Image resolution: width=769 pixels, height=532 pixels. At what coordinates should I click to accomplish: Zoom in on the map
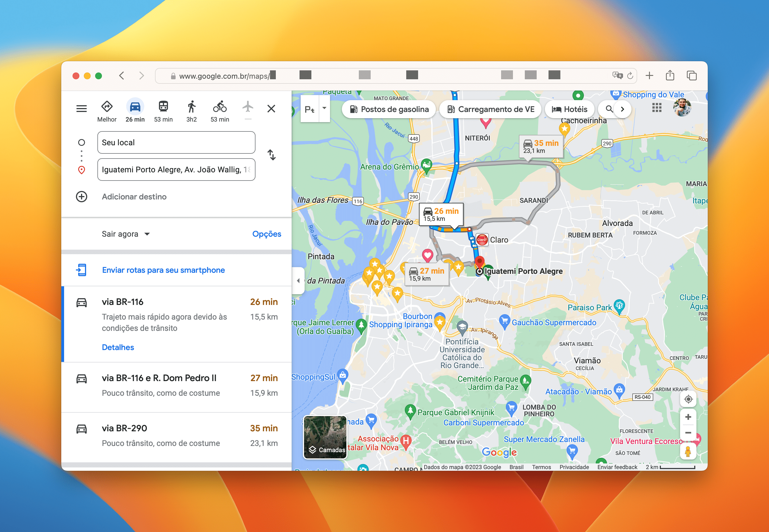click(688, 417)
